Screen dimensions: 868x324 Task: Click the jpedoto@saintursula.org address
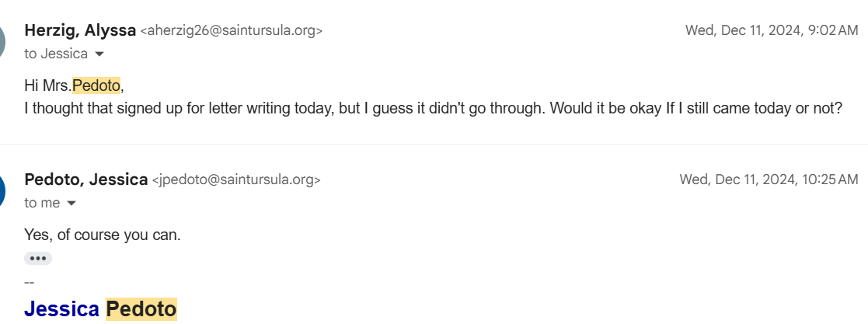pyautogui.click(x=236, y=180)
